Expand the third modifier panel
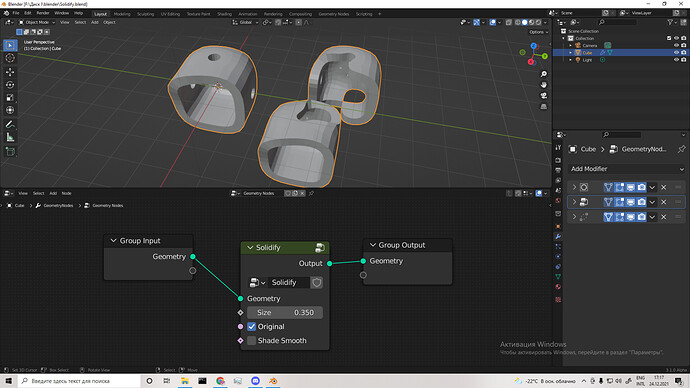 [x=574, y=217]
